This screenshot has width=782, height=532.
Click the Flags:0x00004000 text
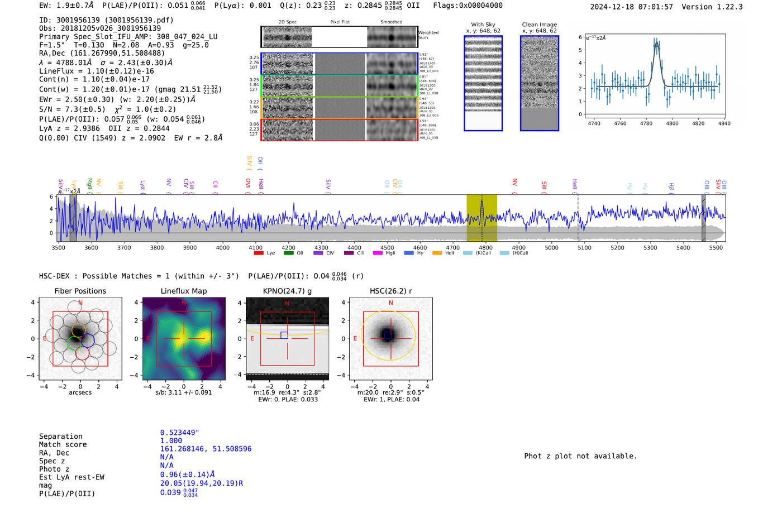click(x=468, y=6)
